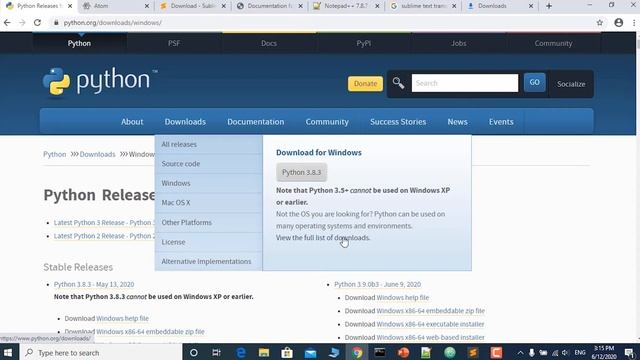This screenshot has width=640, height=360.
Task: Open PowerPoint from taskbar
Action: [403, 353]
